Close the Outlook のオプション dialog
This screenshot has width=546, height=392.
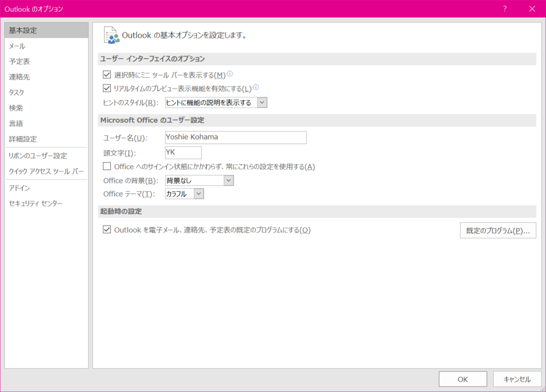pos(532,9)
